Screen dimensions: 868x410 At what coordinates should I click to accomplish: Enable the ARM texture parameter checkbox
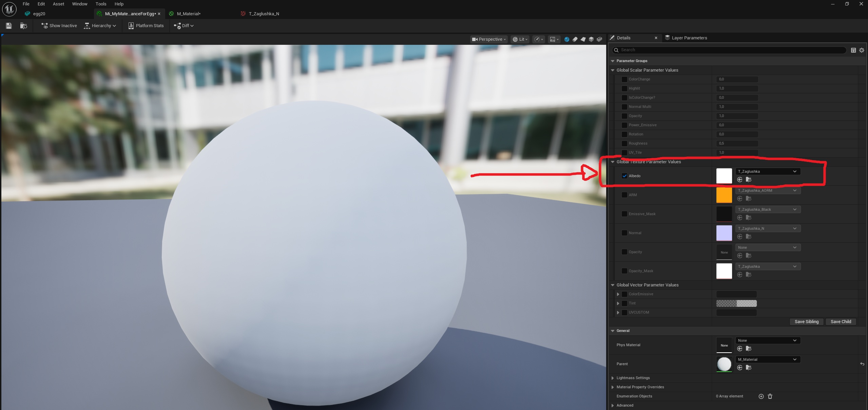point(624,195)
